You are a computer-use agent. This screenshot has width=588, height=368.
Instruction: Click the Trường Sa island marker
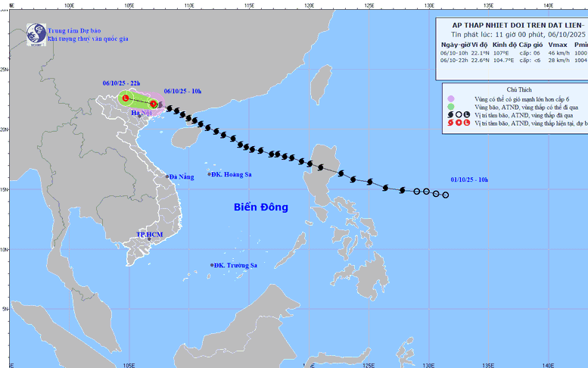click(x=212, y=265)
